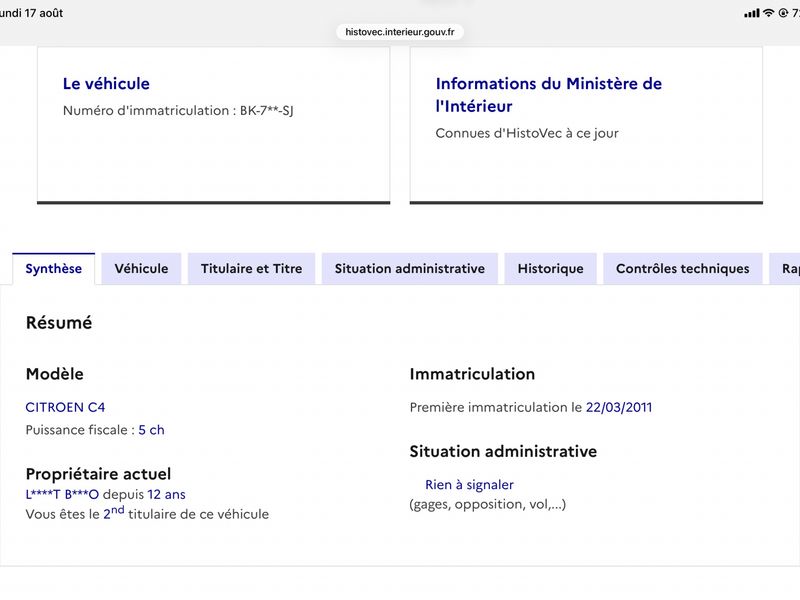Viewport: 800px width, 600px height.
Task: Tap the cellular signal strength icon
Action: pyautogui.click(x=752, y=13)
